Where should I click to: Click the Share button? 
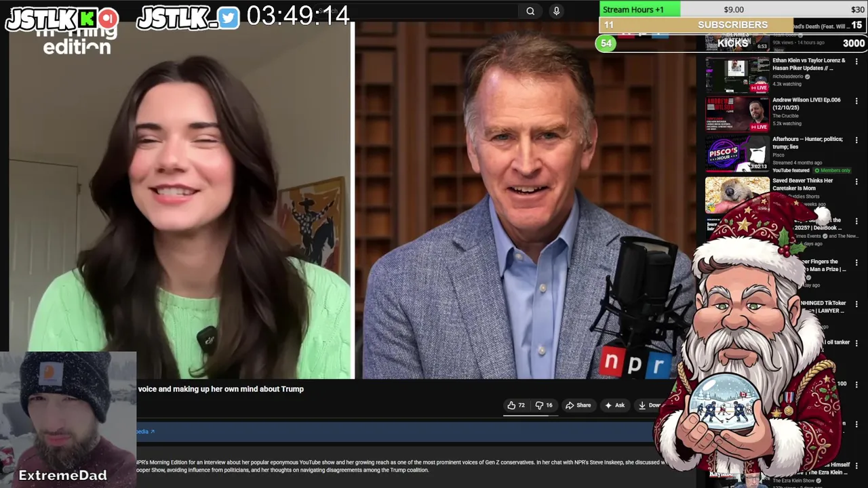(x=578, y=405)
